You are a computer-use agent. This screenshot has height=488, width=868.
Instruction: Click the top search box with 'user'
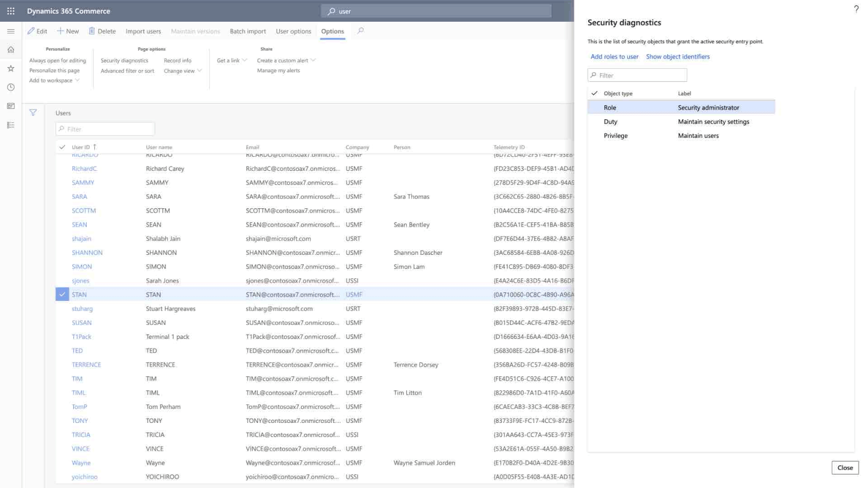point(436,11)
